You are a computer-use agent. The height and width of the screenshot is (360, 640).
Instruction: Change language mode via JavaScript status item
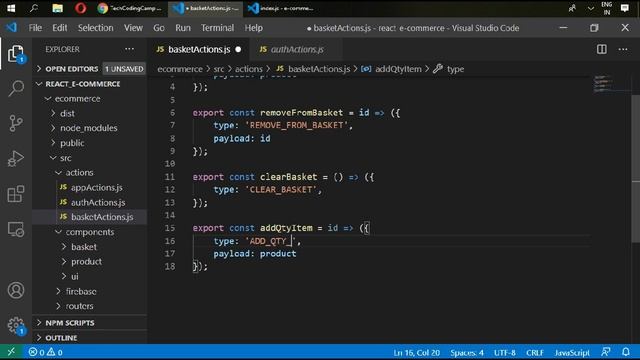pyautogui.click(x=571, y=352)
